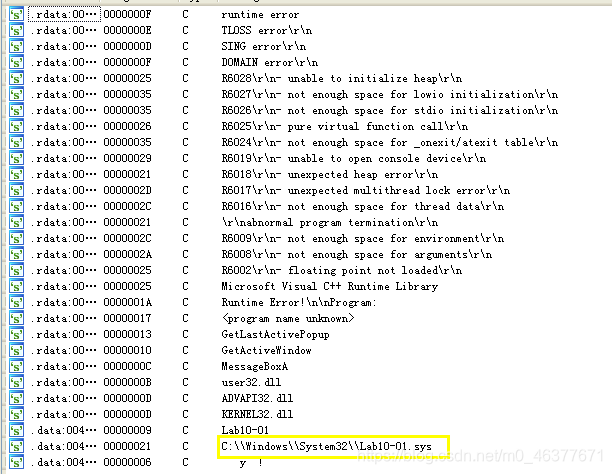Click the string icon for the Lab10-01.sys path row
This screenshot has width=612, height=474.
16,447
